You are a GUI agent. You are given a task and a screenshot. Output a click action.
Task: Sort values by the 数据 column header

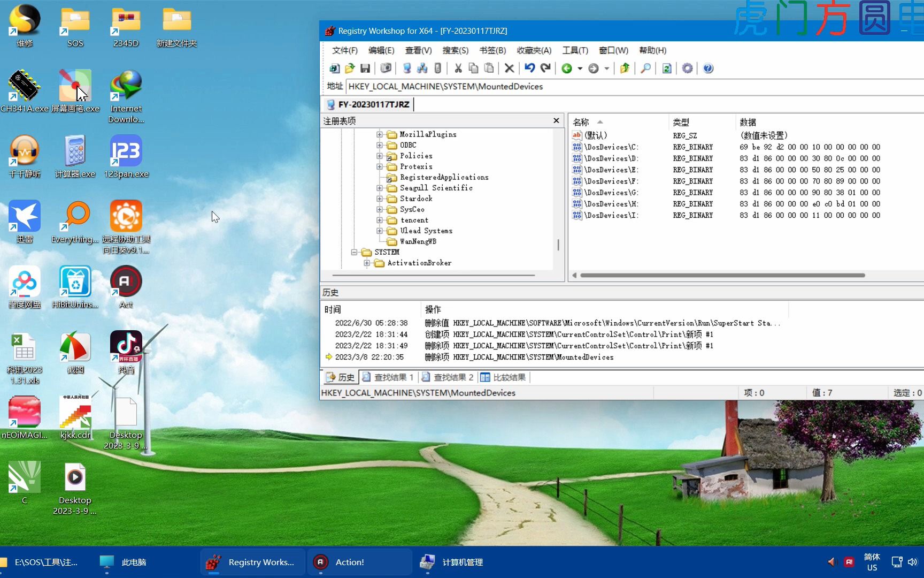tap(829, 122)
